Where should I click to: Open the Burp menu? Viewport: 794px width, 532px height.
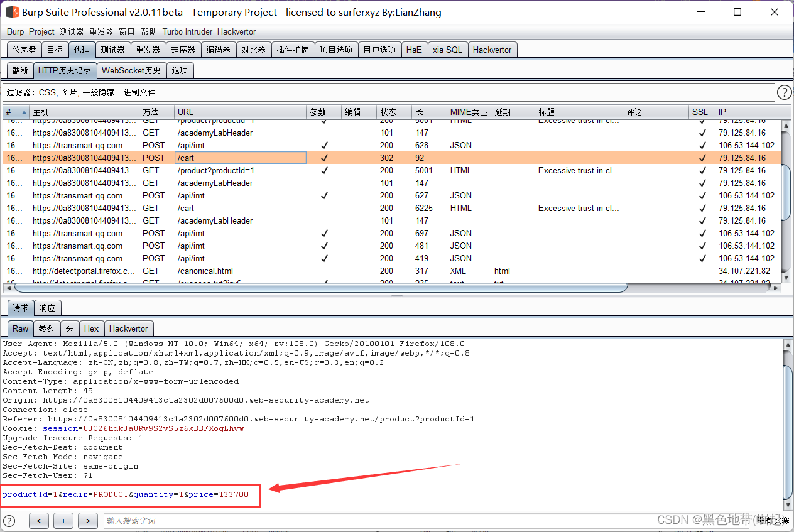click(16, 31)
